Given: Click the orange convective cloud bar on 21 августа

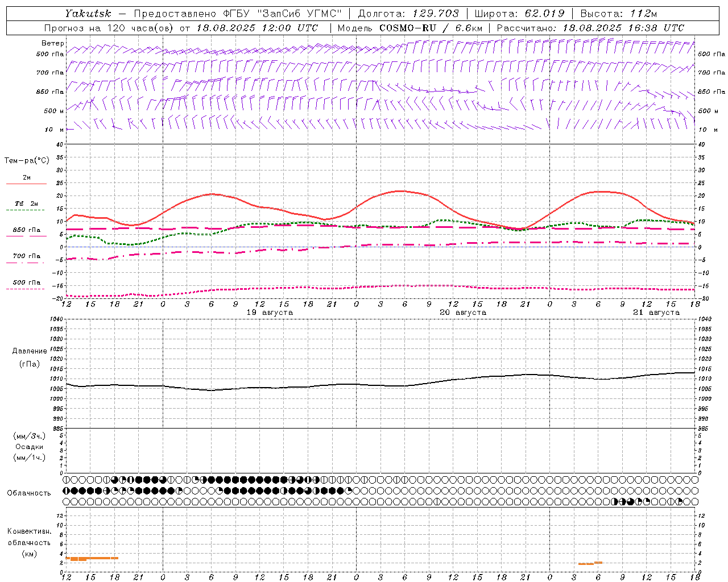Looking at the screenshot, I should pyautogui.click(x=590, y=563).
